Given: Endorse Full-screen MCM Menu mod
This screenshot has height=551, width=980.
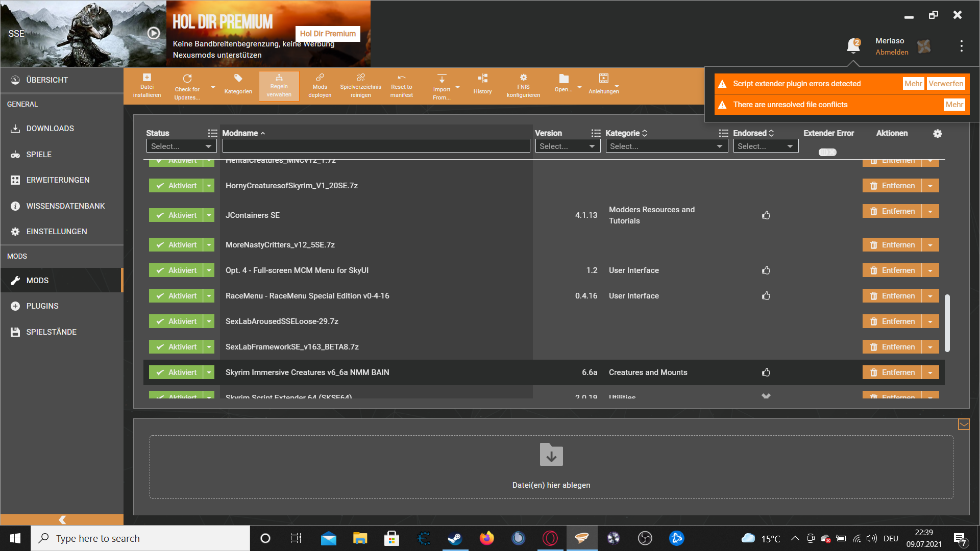Looking at the screenshot, I should (x=766, y=270).
